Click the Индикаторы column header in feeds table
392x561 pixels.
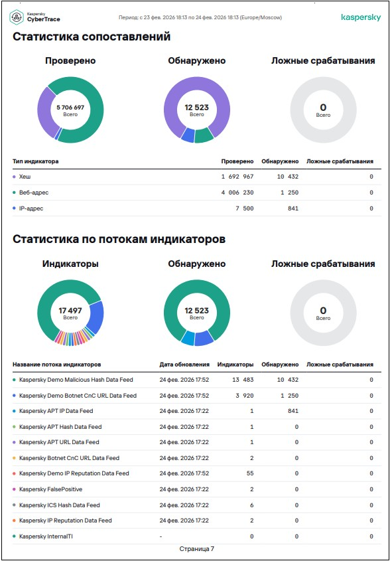pyautogui.click(x=235, y=364)
